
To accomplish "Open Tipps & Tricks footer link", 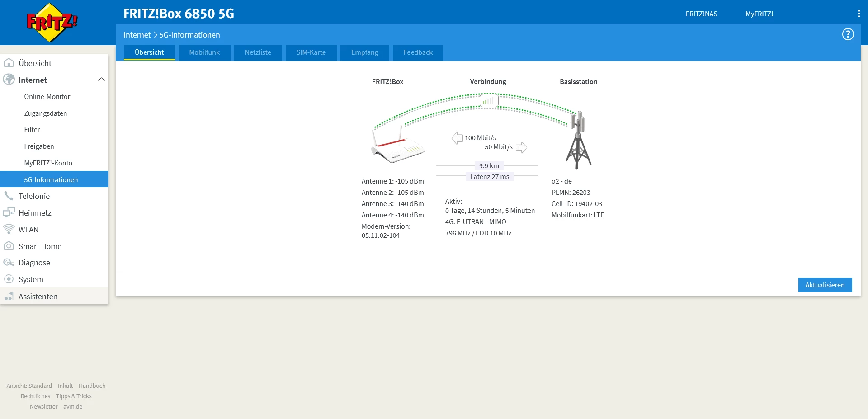I will [x=74, y=396].
